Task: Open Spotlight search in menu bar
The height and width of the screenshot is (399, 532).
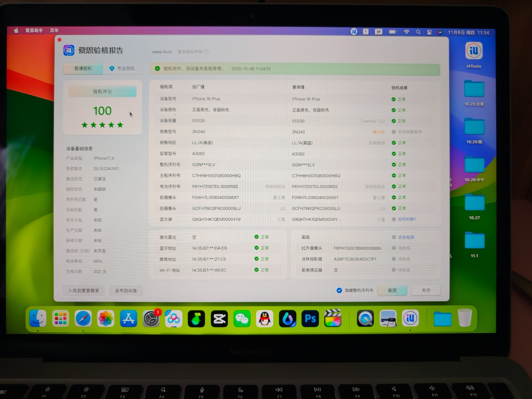Action: pos(418,32)
